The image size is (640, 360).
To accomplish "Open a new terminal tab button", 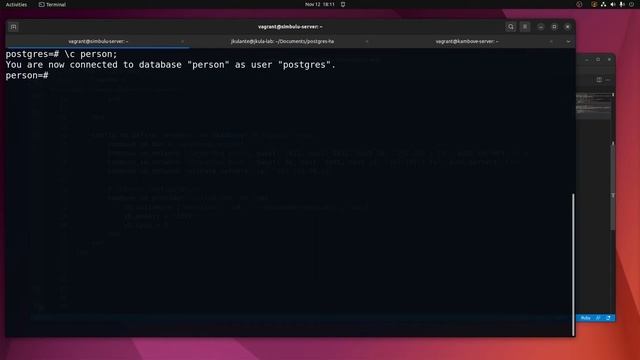I will coord(13,27).
